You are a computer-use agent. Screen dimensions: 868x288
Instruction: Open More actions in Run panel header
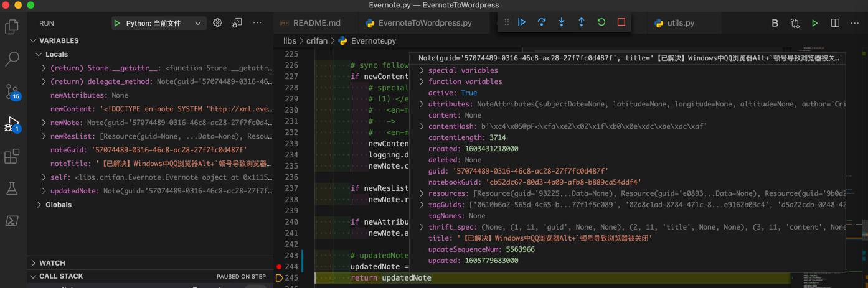[257, 23]
